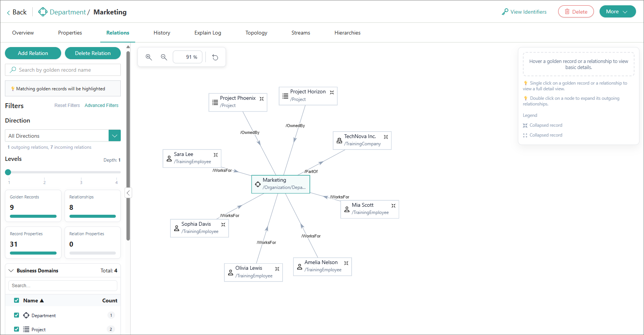Collapse the Project Phoenix node icon
The image size is (644, 335).
(x=262, y=99)
